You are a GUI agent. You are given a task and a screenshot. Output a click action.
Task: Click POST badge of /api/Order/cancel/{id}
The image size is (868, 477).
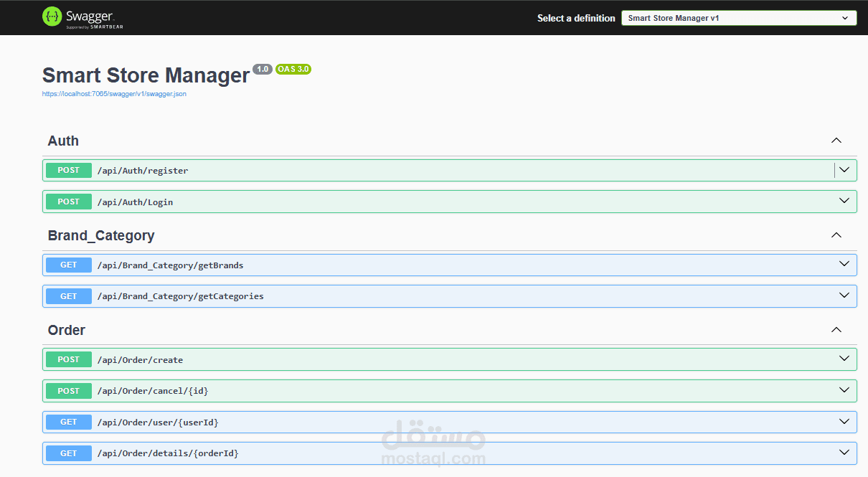pos(69,391)
